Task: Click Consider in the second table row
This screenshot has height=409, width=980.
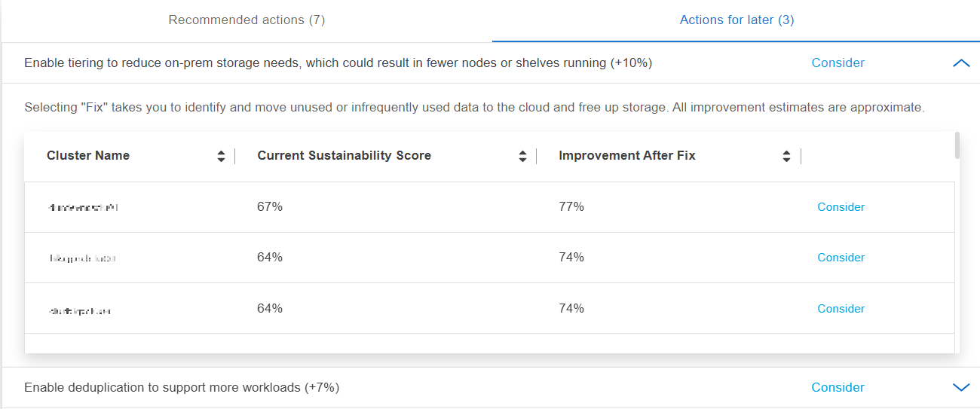Action: pos(841,258)
